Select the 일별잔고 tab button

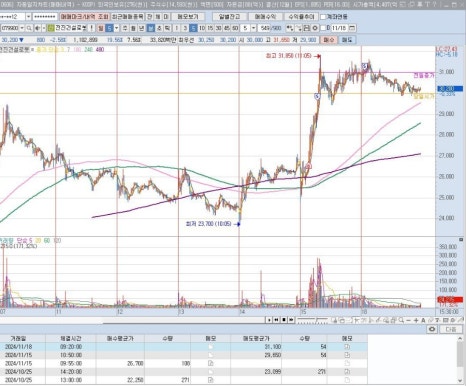click(x=229, y=17)
